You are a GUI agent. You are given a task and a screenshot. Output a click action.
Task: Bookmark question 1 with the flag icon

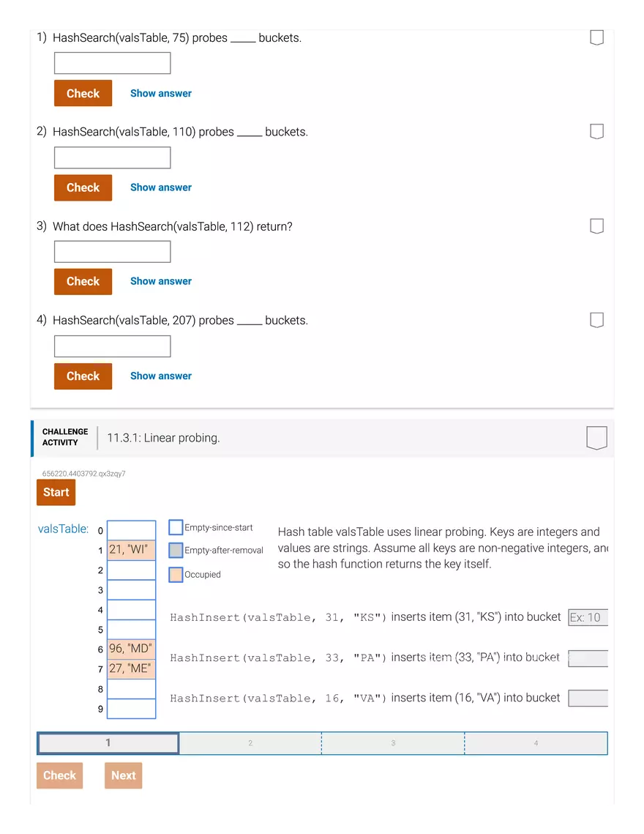point(596,35)
